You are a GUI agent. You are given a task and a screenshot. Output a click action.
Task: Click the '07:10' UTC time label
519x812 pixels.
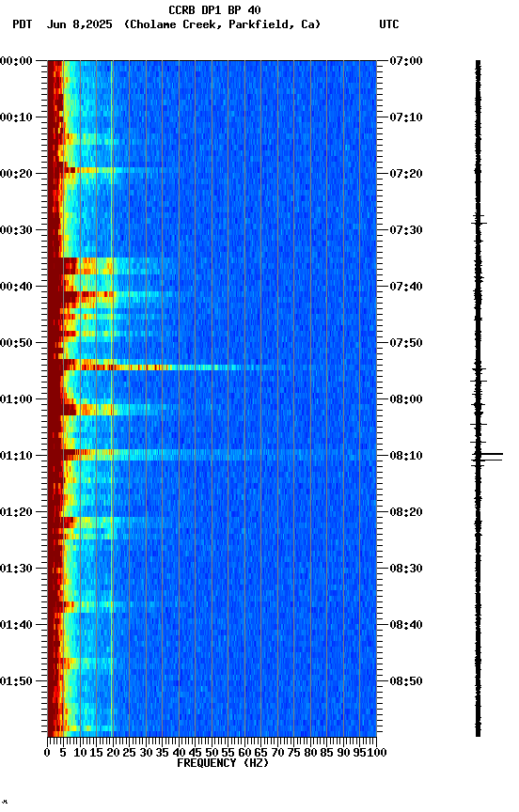[x=405, y=117]
